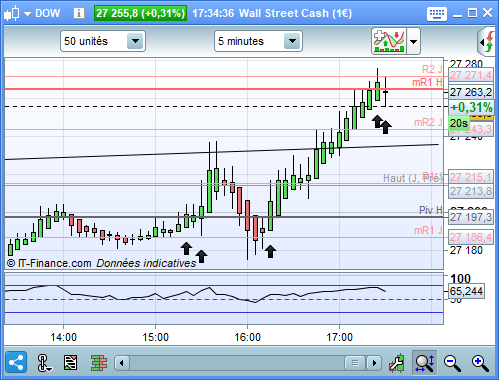
Task: Click the 16:00 time axis label
Action: [247, 337]
